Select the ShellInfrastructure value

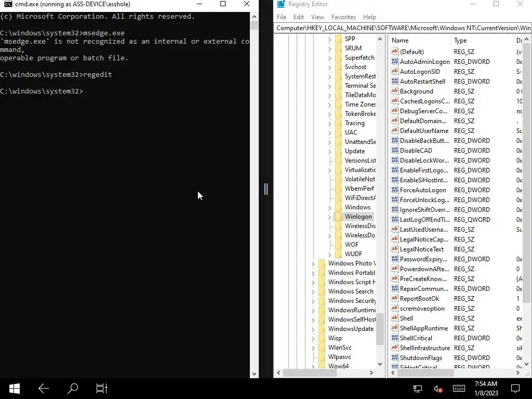click(x=425, y=348)
